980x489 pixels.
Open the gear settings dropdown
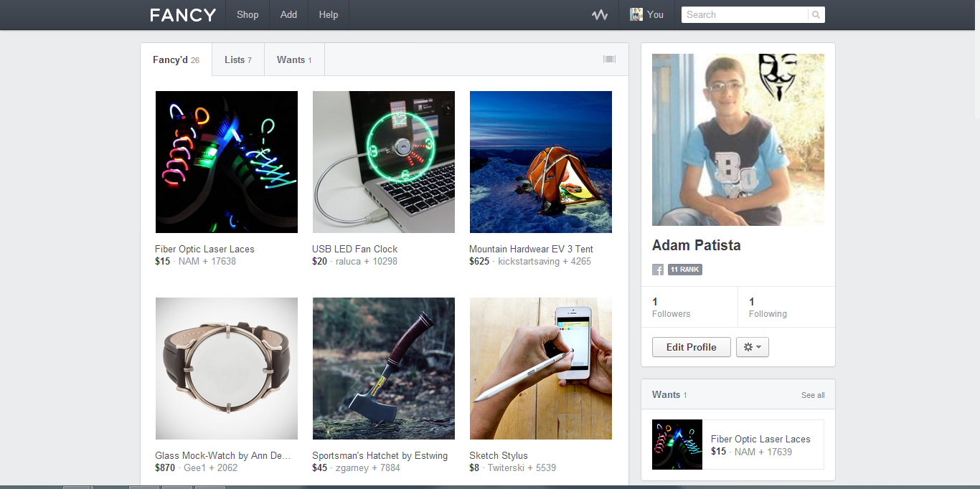[x=753, y=347]
